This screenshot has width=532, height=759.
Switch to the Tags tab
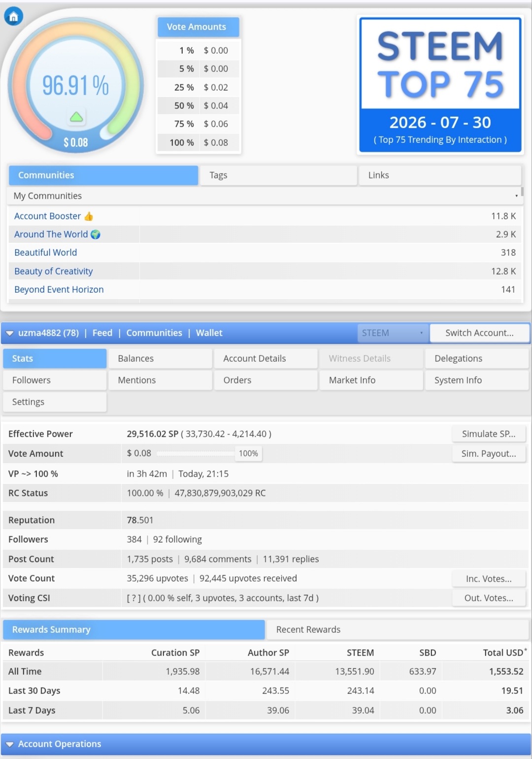click(x=278, y=175)
